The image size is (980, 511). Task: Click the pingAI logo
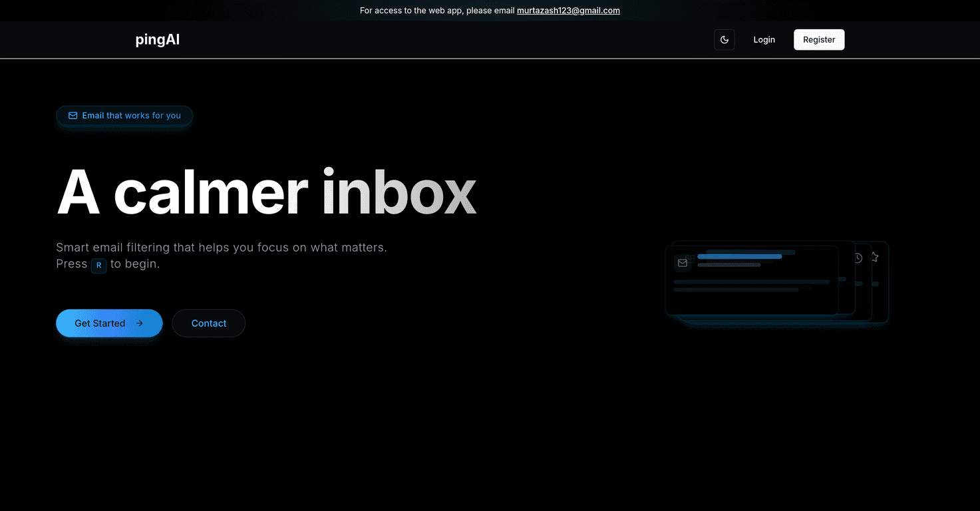click(x=157, y=39)
